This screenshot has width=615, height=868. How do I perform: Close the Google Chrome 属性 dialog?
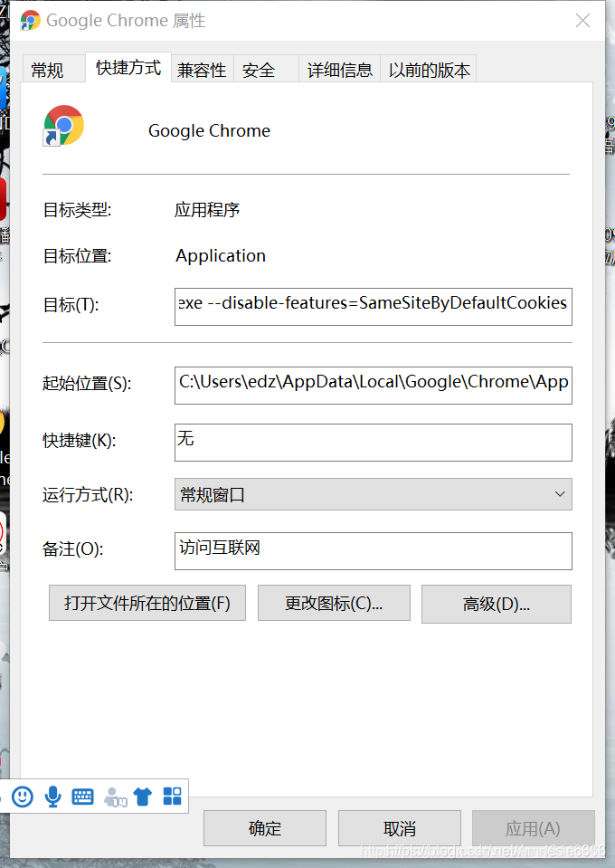583,21
